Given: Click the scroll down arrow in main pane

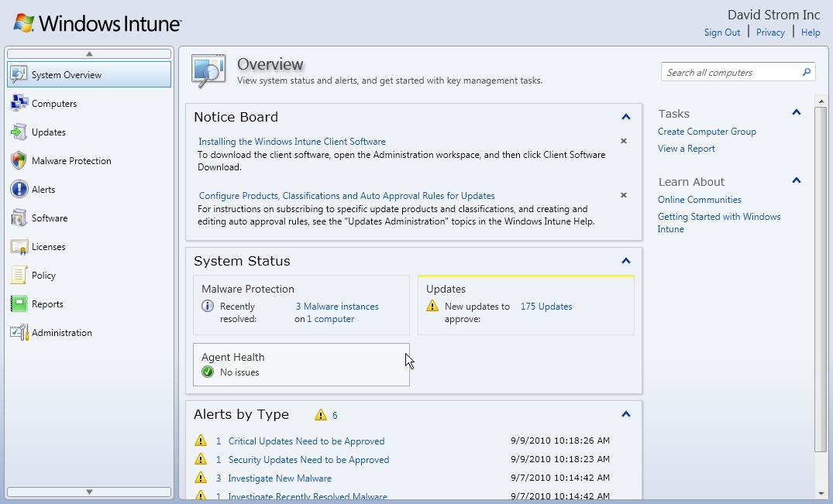Looking at the screenshot, I should tap(821, 493).
